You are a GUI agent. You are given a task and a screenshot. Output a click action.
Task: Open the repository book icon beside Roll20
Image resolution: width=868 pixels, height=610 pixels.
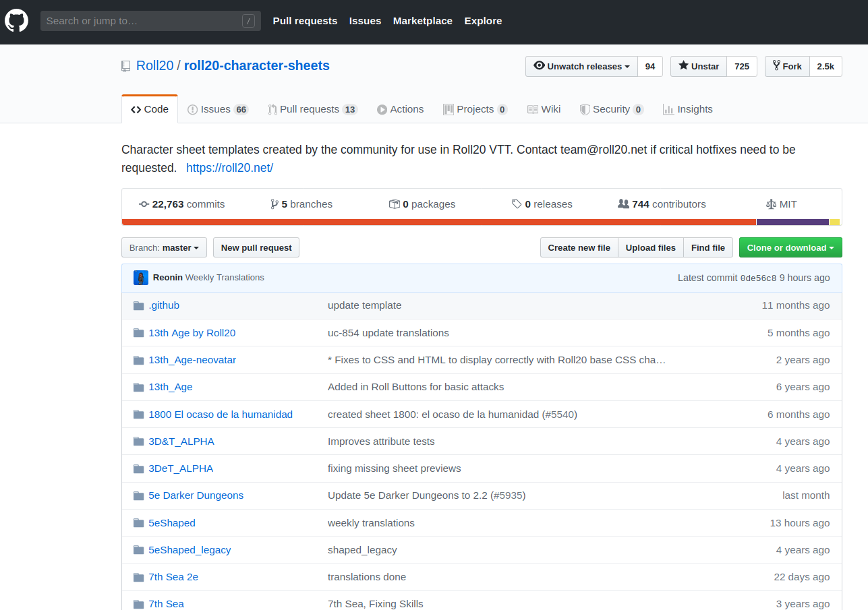(x=125, y=66)
